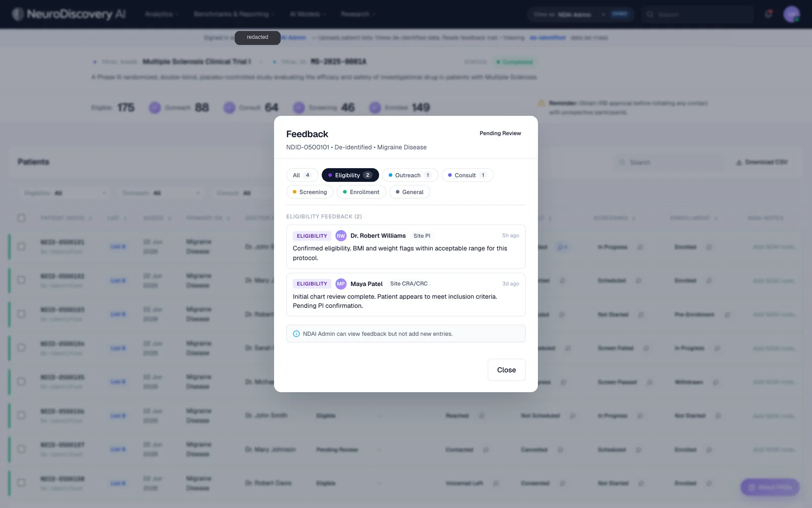Expand the Research navigation menu
This screenshot has height=508, width=812.
[358, 14]
